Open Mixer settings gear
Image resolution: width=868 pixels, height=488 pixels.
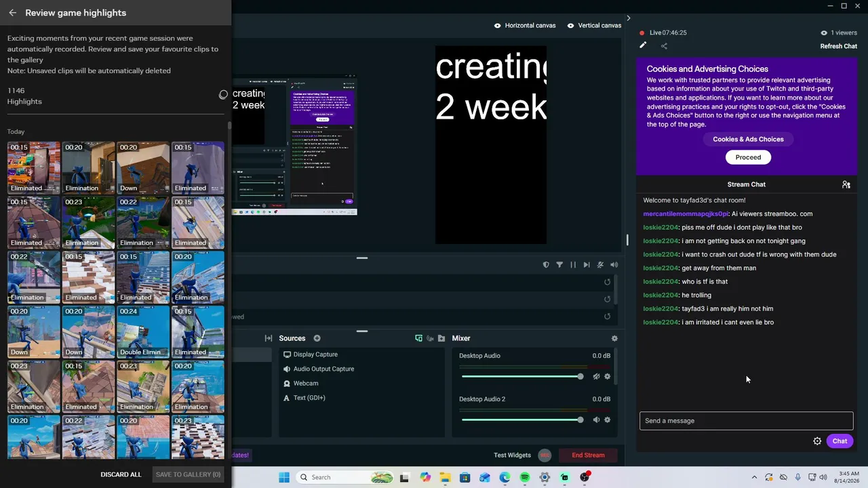pos(614,338)
